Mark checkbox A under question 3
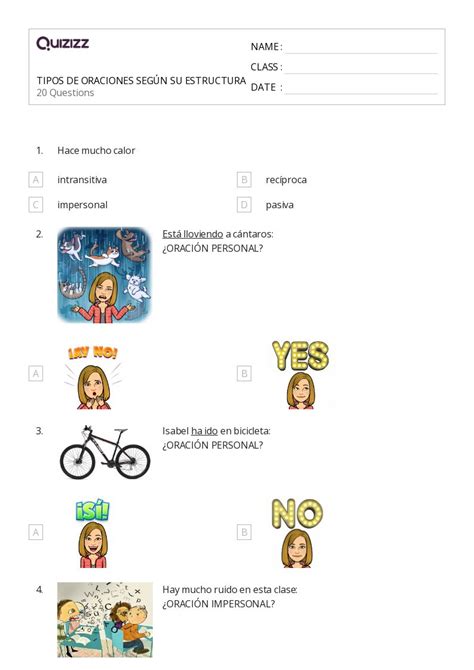This screenshot has width=474, height=670. 36,532
